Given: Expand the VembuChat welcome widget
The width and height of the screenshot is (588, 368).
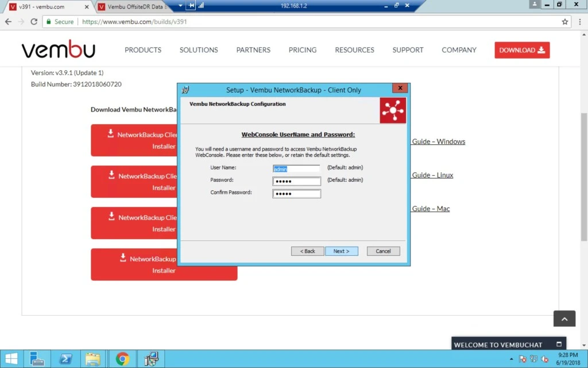Looking at the screenshot, I should (559, 344).
